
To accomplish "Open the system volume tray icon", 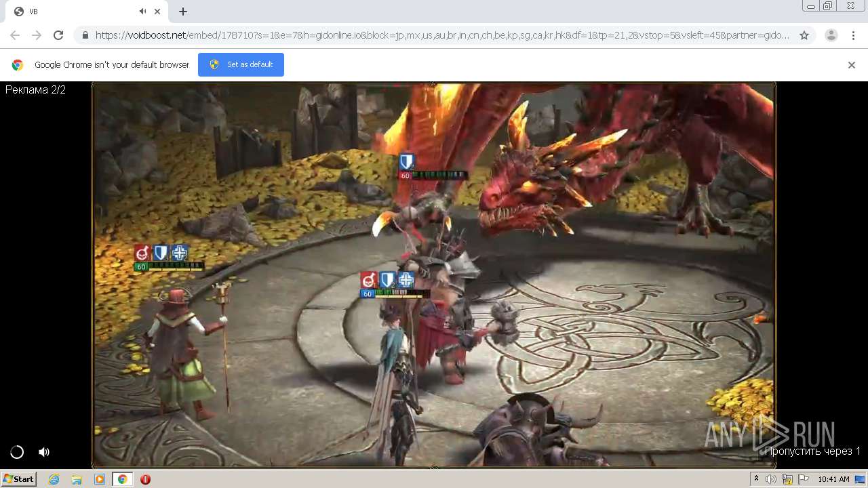I will pyautogui.click(x=771, y=479).
